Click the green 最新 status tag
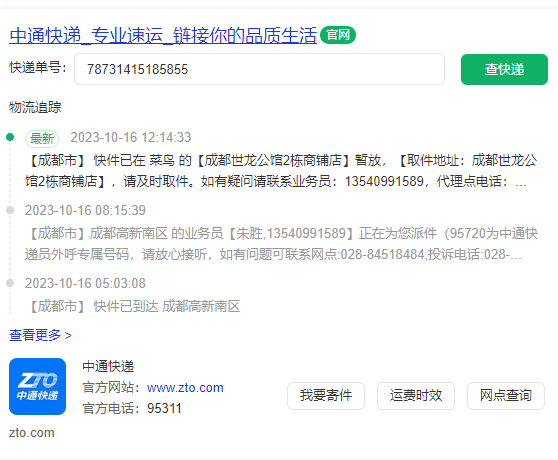 [42, 138]
